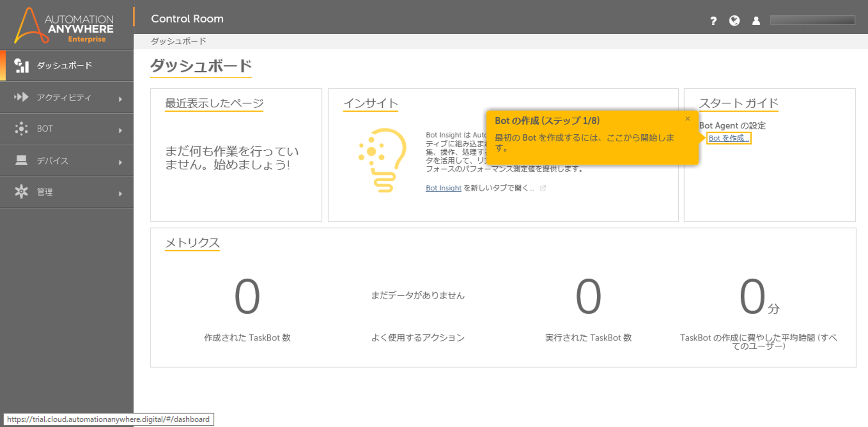Expand the BOT menu arrow

point(120,130)
